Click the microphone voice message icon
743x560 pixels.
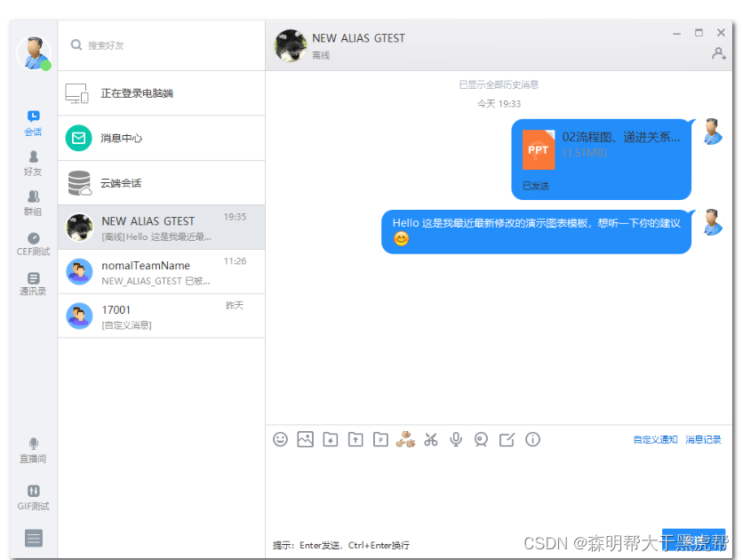coord(456,440)
